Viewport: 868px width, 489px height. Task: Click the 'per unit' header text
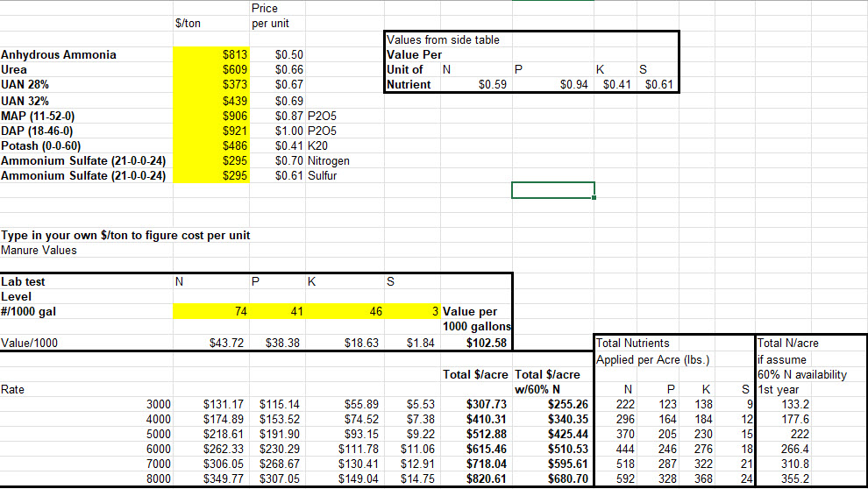[x=270, y=24]
